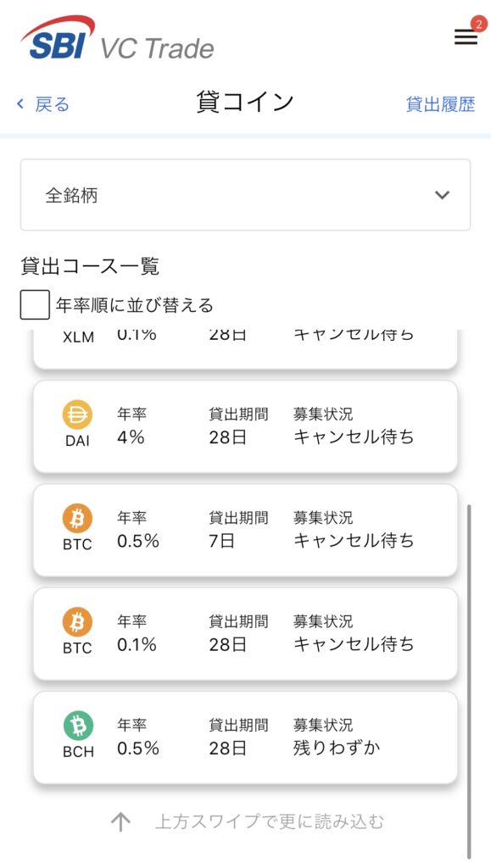Open 貸出履歴 lending history
The width and height of the screenshot is (491, 868).
click(x=441, y=103)
